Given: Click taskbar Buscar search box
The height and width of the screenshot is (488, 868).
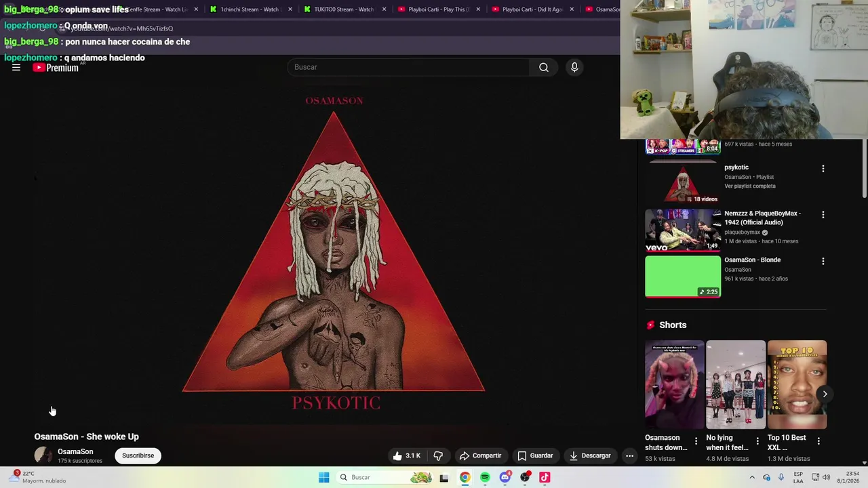Looking at the screenshot, I should (x=384, y=477).
